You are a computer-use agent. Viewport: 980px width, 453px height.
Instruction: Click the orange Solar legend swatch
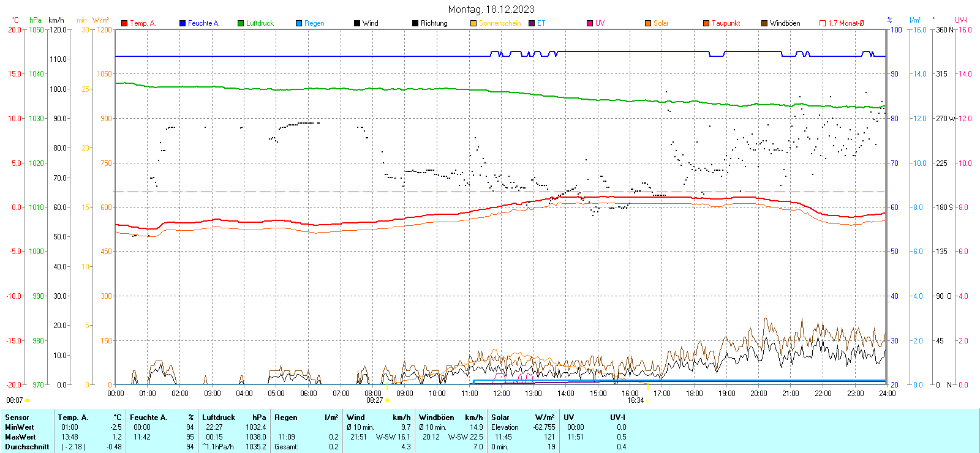pyautogui.click(x=648, y=23)
